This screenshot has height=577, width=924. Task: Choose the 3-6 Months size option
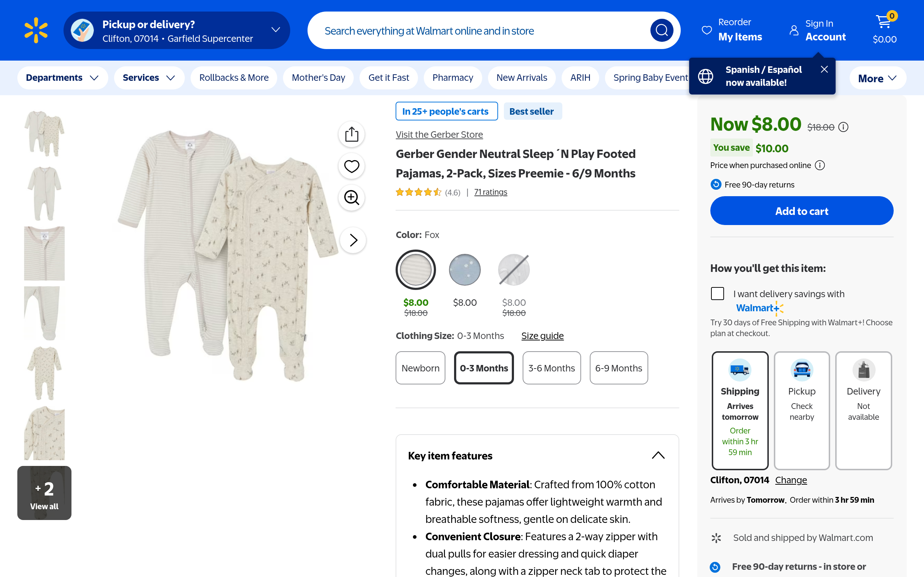point(552,368)
